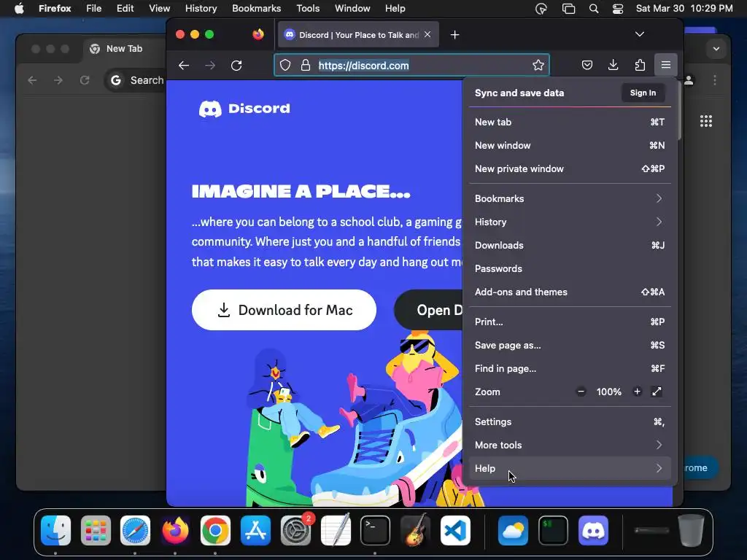Image resolution: width=747 pixels, height=560 pixels.
Task: Open tracking protection shield icon
Action: click(x=285, y=65)
